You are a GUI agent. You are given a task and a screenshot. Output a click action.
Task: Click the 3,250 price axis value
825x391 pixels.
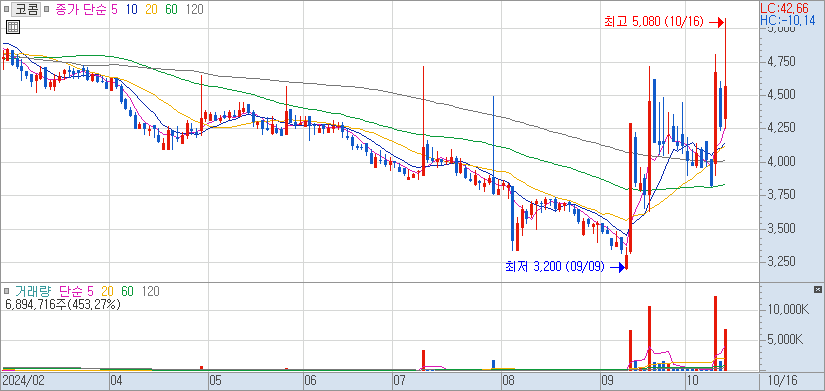tap(781, 262)
